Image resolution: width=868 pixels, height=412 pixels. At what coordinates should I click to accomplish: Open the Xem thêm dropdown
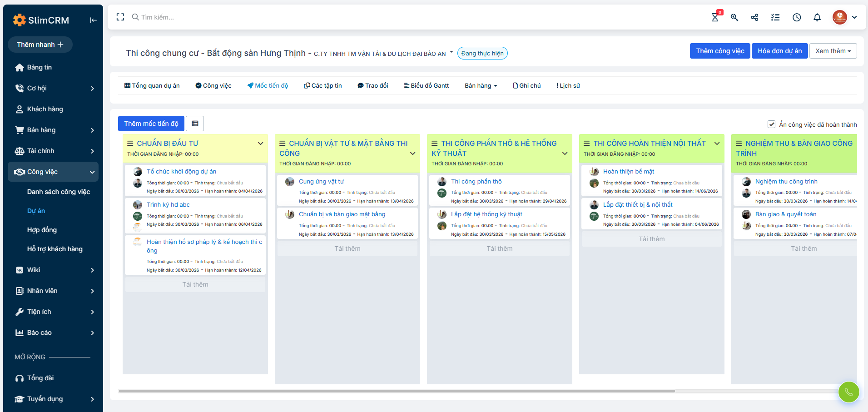tap(833, 51)
